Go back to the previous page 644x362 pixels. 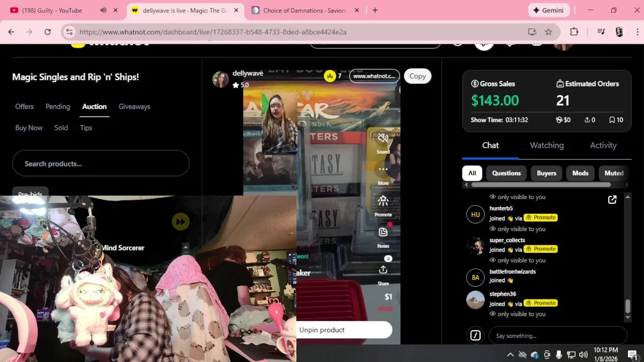pyautogui.click(x=11, y=32)
